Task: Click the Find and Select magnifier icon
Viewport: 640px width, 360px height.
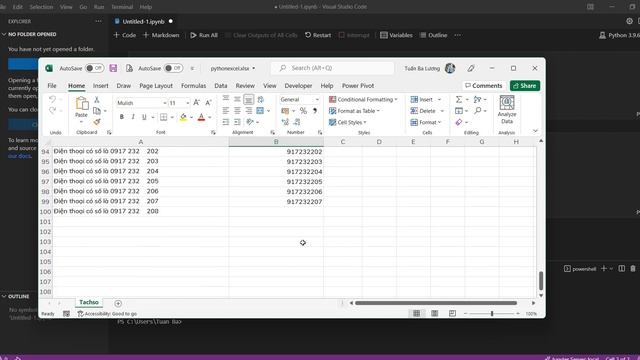Action: [478, 111]
